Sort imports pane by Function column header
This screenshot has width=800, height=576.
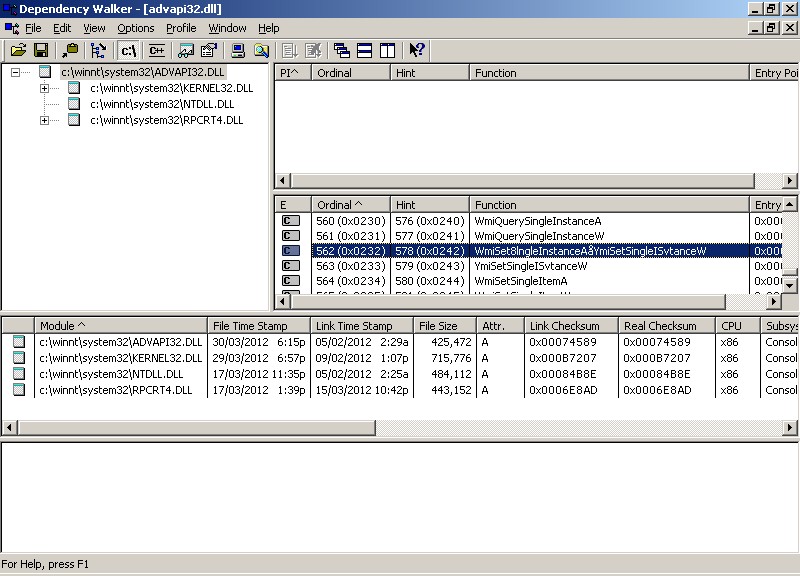pos(609,73)
